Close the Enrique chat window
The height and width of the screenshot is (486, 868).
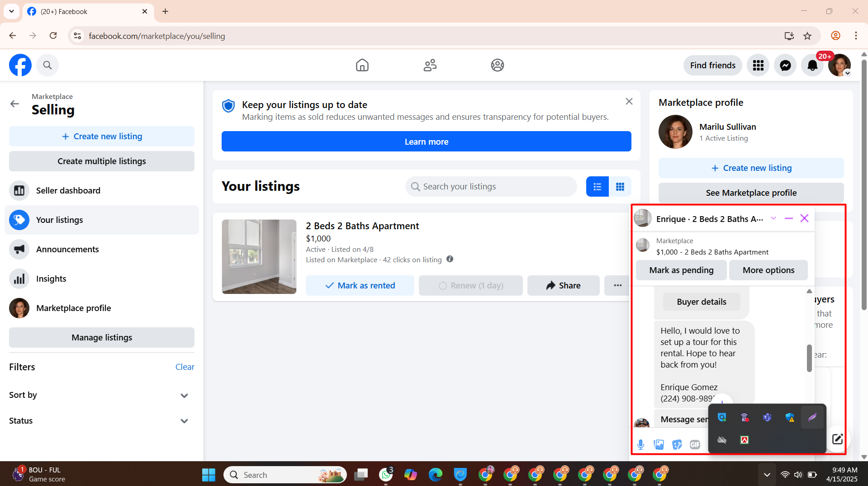[804, 218]
